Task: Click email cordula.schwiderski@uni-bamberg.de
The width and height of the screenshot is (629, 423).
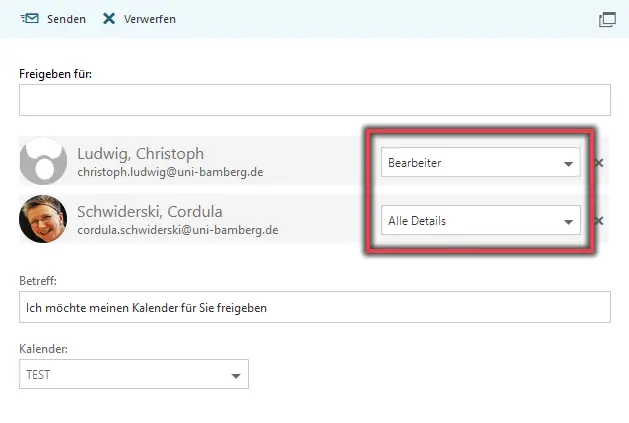Action: pos(178,230)
